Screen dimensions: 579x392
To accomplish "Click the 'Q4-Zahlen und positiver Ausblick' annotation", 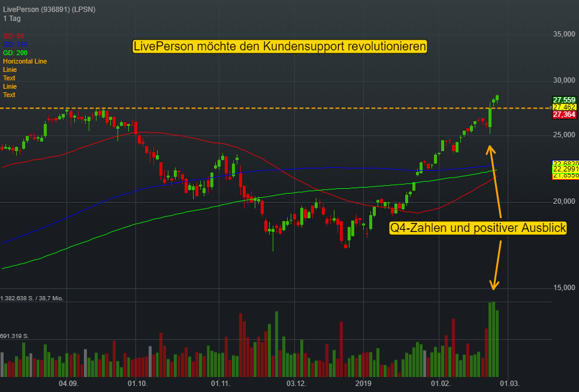I will click(478, 228).
